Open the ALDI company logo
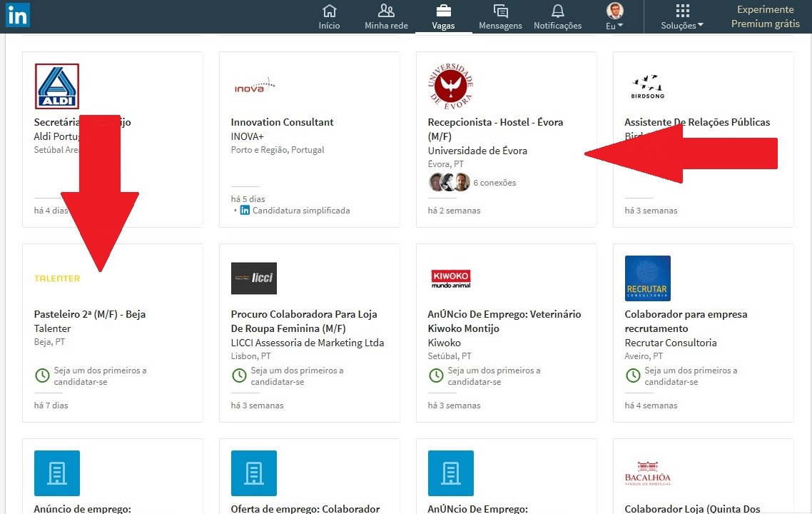This screenshot has width=812, height=514. [x=57, y=86]
